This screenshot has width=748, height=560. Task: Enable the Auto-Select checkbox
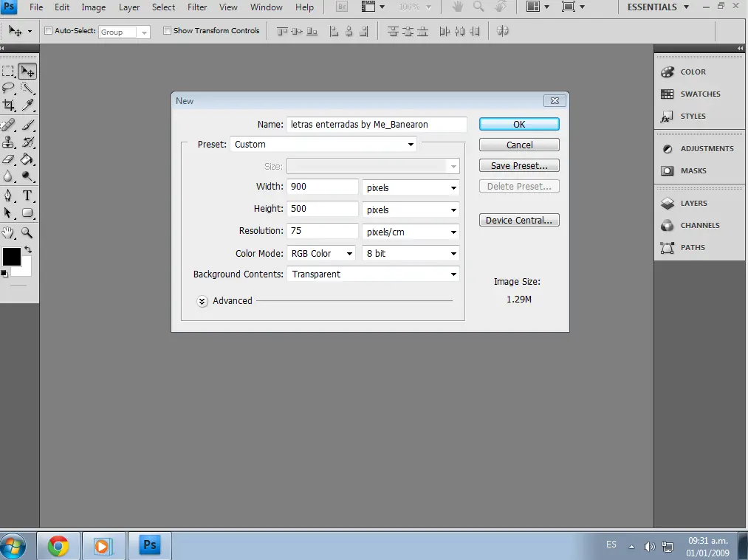pos(48,31)
